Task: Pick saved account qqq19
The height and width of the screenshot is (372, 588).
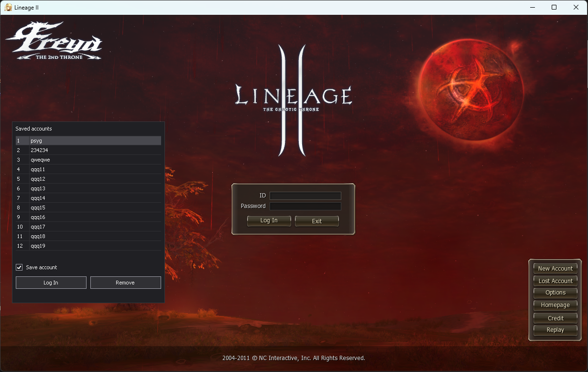Action: 88,246
